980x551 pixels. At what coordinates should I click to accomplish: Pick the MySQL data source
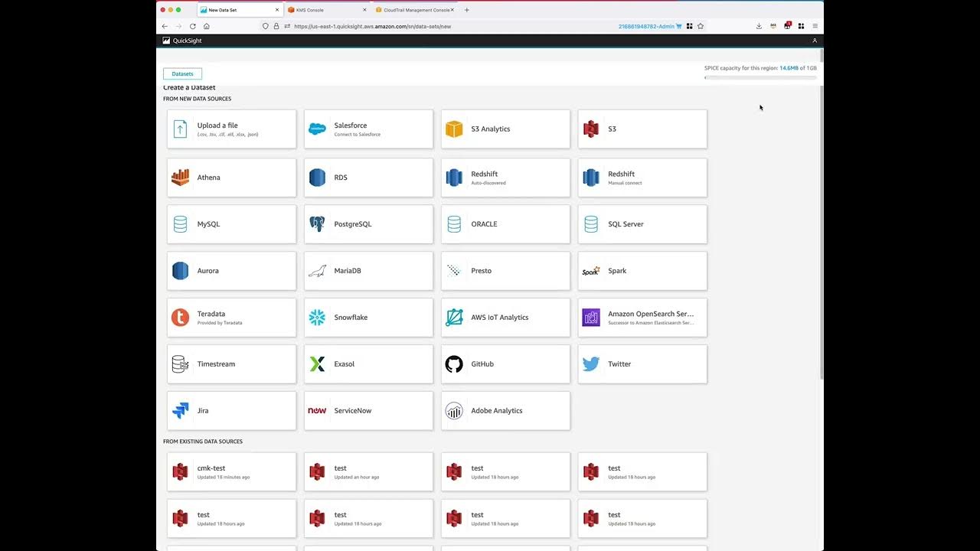231,224
